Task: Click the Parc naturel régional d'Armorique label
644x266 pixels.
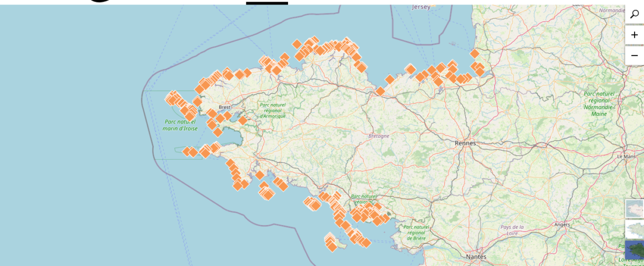Action: (273, 110)
